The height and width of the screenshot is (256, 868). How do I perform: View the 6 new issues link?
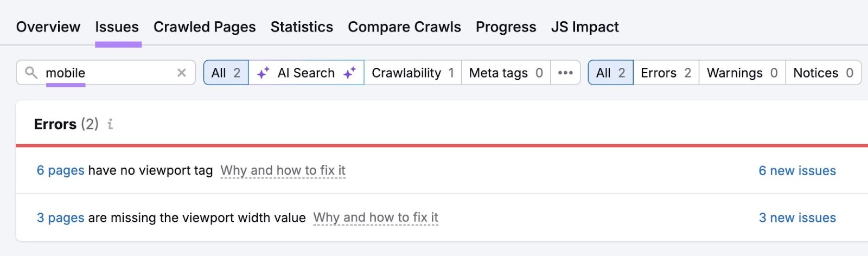(x=797, y=170)
